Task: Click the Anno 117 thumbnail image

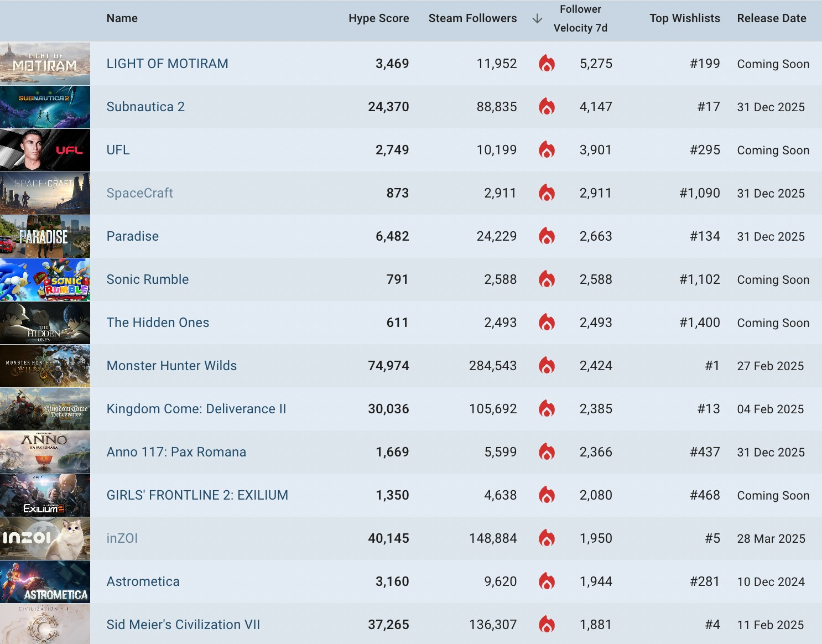Action: (x=45, y=452)
